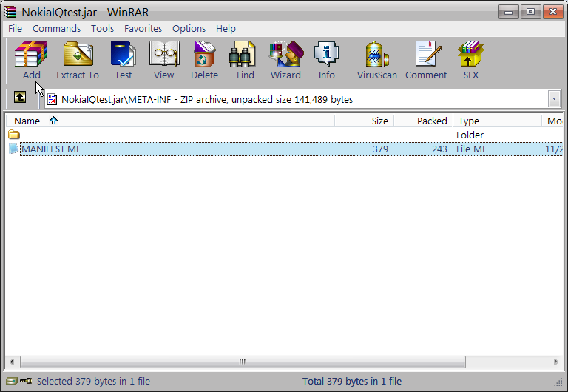The height and width of the screenshot is (392, 568).
Task: Click the key password icon in status bar
Action: pyautogui.click(x=26, y=381)
